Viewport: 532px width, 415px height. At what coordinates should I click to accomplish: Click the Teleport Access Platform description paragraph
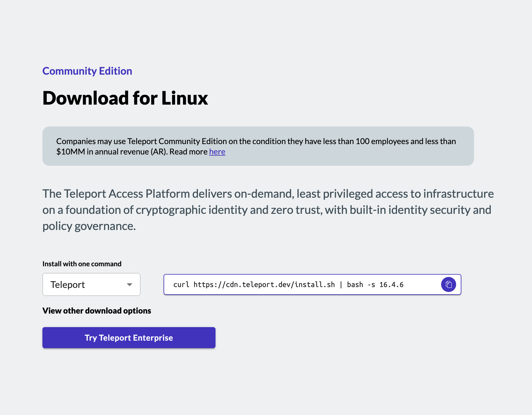tap(268, 210)
